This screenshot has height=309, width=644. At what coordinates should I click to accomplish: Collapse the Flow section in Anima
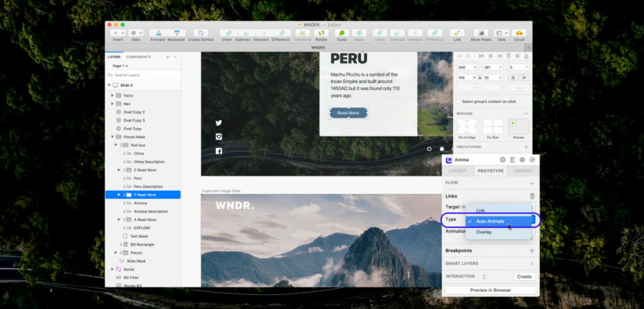click(x=532, y=183)
